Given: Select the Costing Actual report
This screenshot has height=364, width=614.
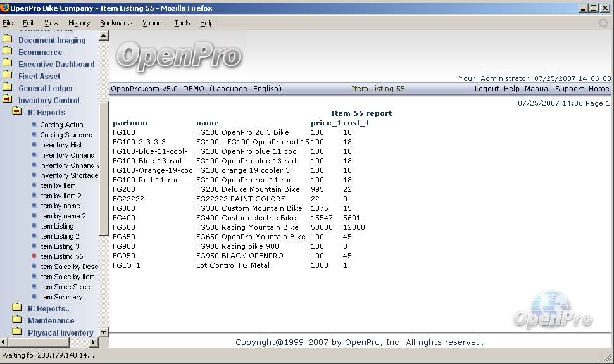Looking at the screenshot, I should (62, 125).
